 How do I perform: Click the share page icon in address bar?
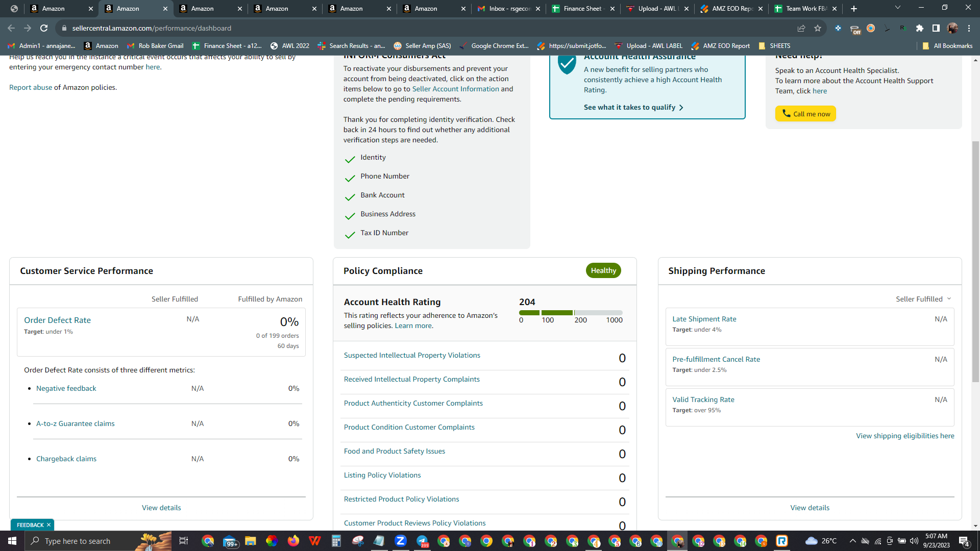pos(801,28)
